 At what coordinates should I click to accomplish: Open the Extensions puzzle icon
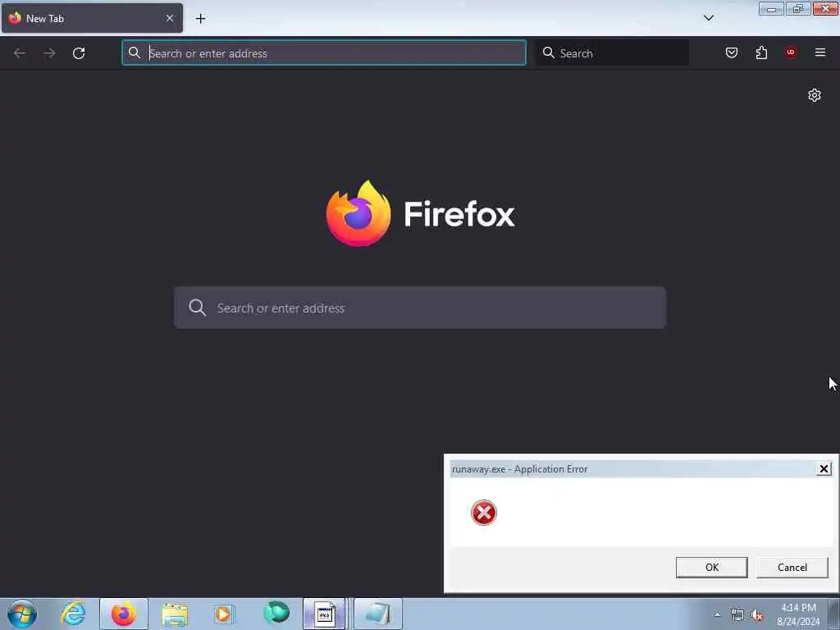coord(761,52)
